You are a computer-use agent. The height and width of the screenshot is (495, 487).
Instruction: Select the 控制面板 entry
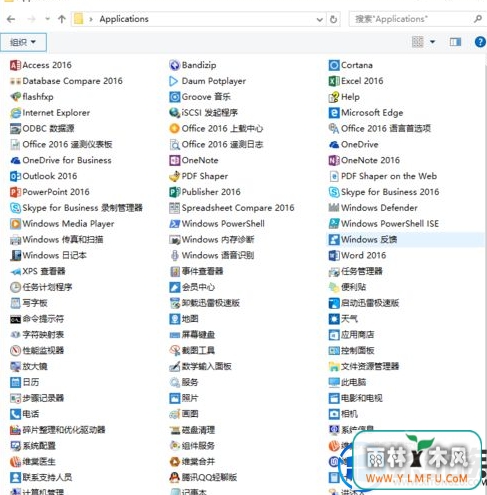[351, 351]
